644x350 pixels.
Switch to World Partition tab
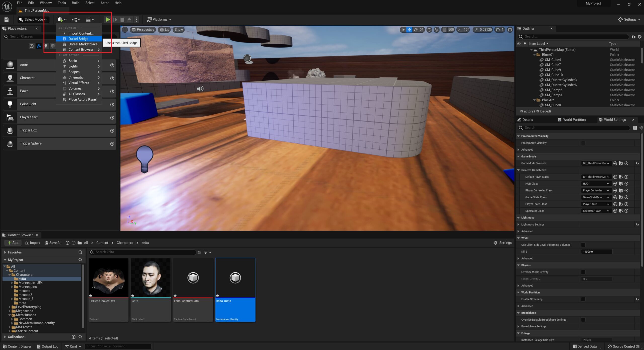point(574,120)
